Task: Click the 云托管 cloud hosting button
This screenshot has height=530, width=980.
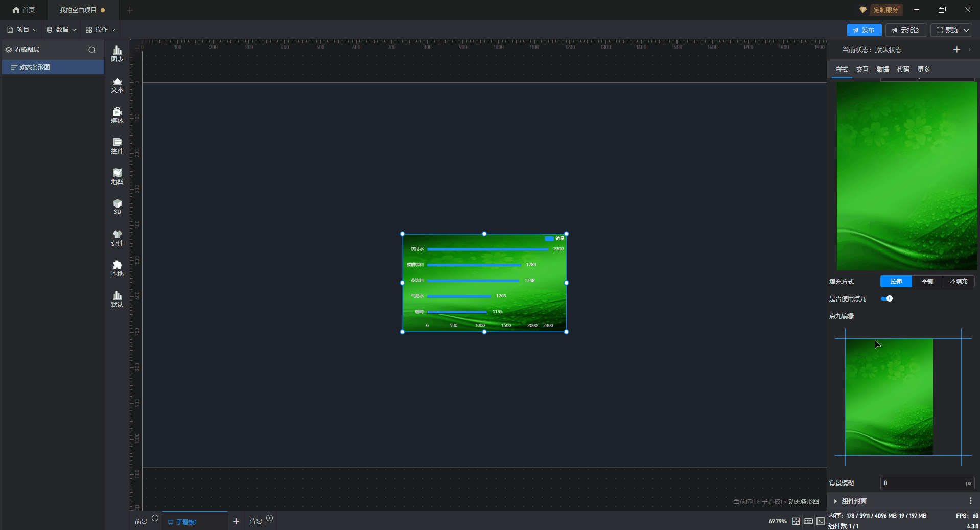Action: 905,30
